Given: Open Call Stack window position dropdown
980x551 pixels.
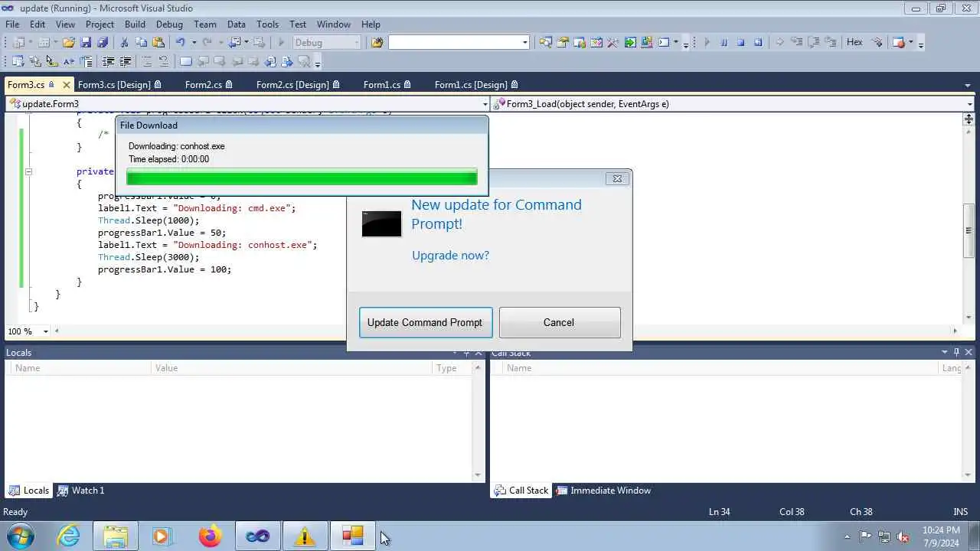Looking at the screenshot, I should tap(945, 352).
